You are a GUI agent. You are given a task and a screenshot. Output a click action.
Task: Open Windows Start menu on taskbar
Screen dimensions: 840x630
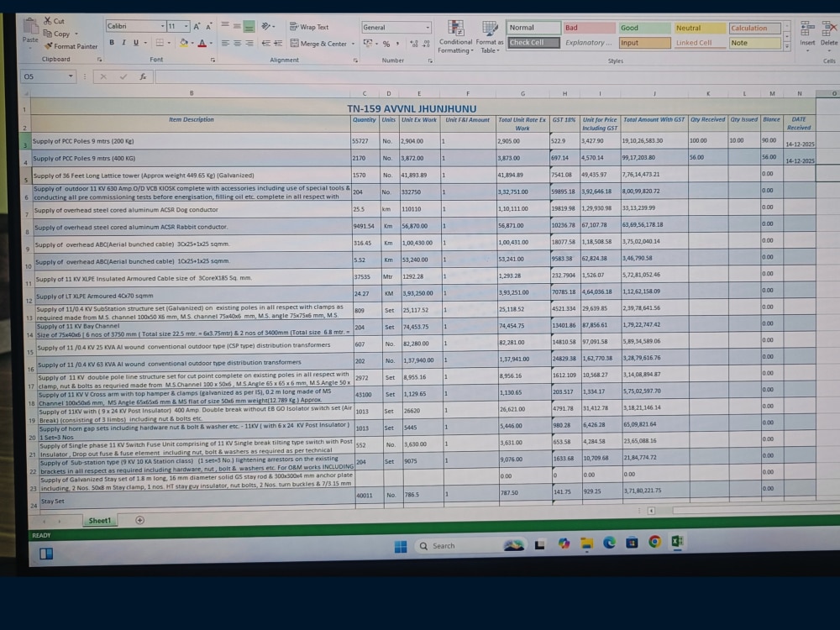[x=401, y=547]
